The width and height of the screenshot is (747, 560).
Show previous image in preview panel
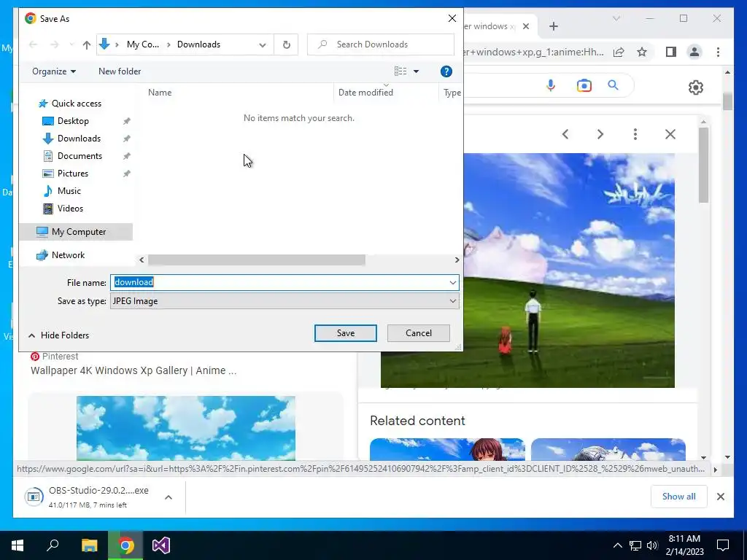(x=565, y=134)
